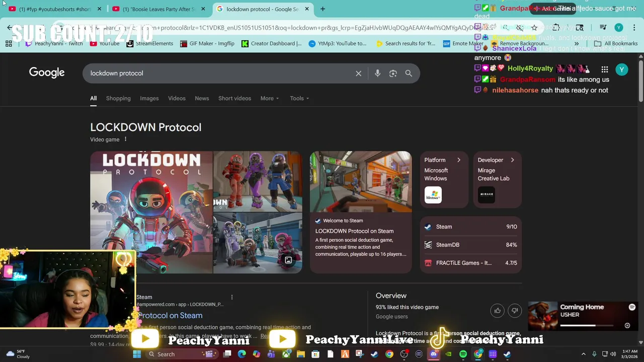Open a new Chrome tab

point(323,9)
